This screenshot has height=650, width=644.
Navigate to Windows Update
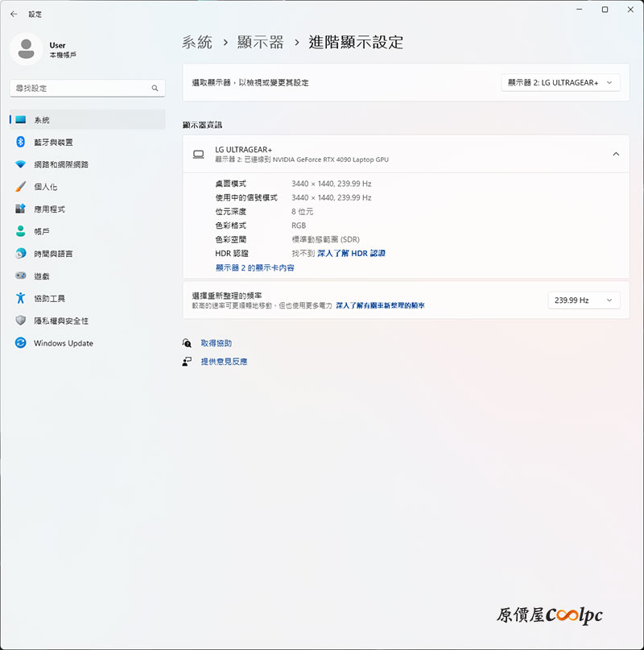pos(88,343)
